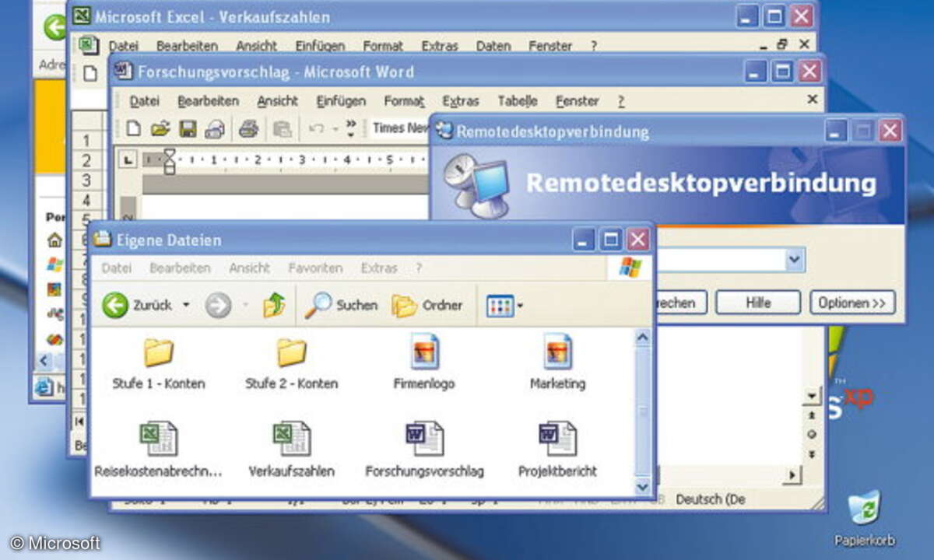Open the Tabelle menu in Word
The width and height of the screenshot is (934, 560).
[x=518, y=101]
